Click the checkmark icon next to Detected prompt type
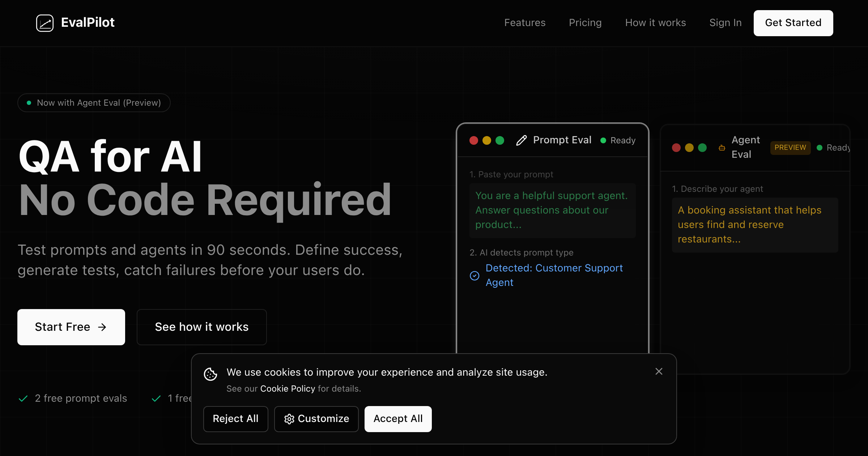 (x=474, y=276)
